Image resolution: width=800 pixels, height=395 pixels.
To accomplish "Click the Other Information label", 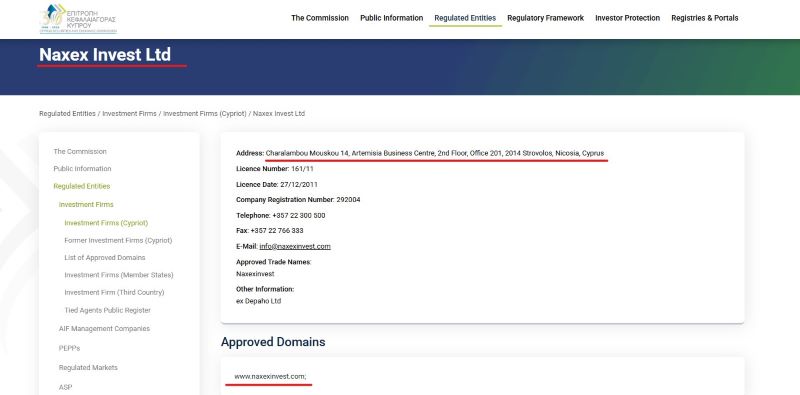I will coord(265,289).
